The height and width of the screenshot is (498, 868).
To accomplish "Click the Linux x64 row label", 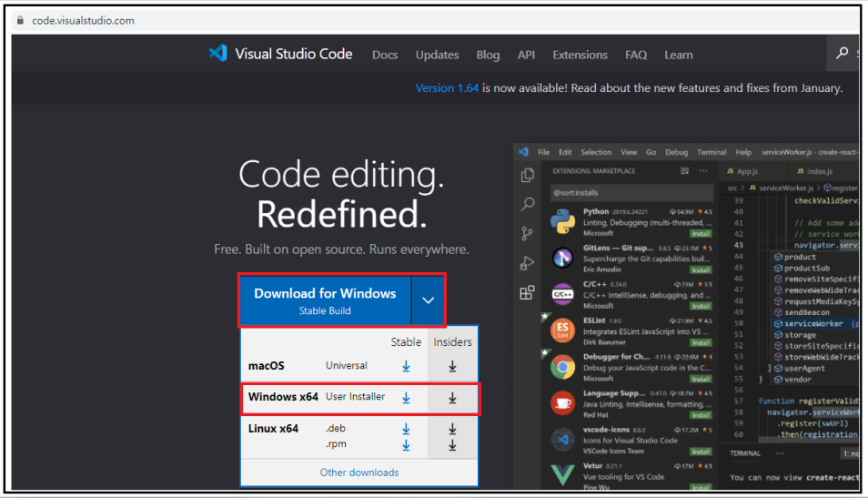I will coord(273,428).
